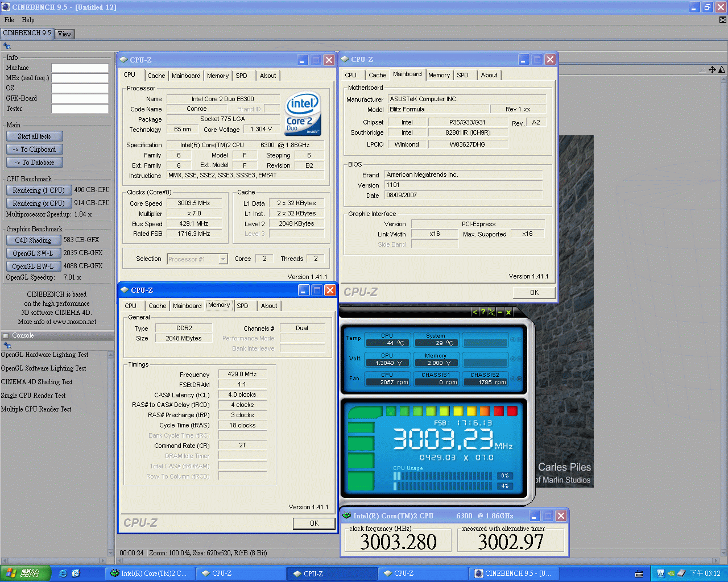Open the Help menu in Cinebench
This screenshot has width=728, height=582.
pos(28,20)
